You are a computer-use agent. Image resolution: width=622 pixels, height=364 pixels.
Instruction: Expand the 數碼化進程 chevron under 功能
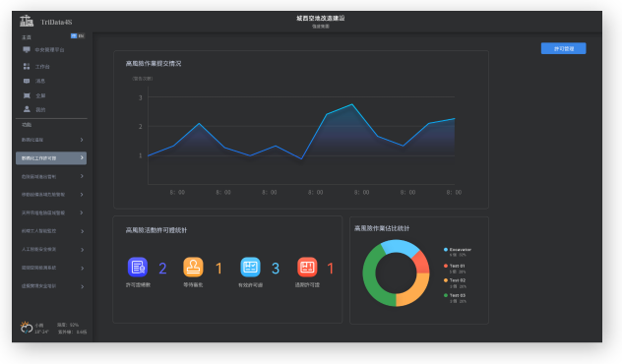(x=82, y=140)
